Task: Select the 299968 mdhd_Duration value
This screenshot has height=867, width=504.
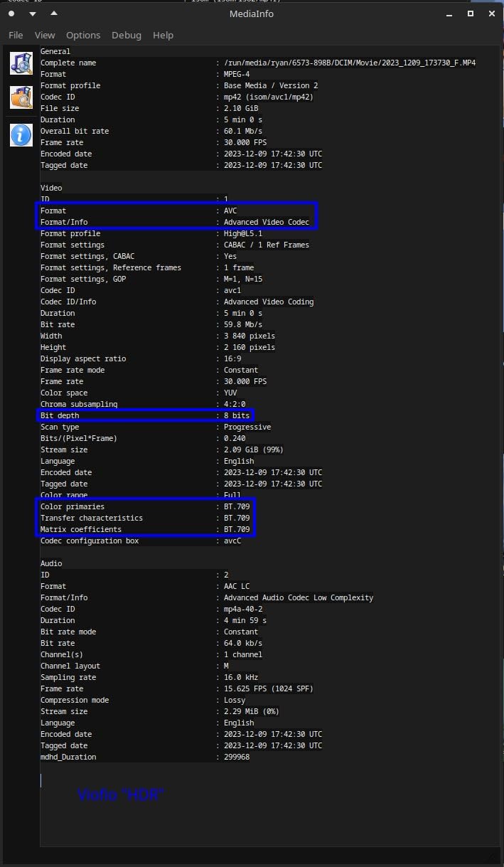Action: [x=237, y=757]
